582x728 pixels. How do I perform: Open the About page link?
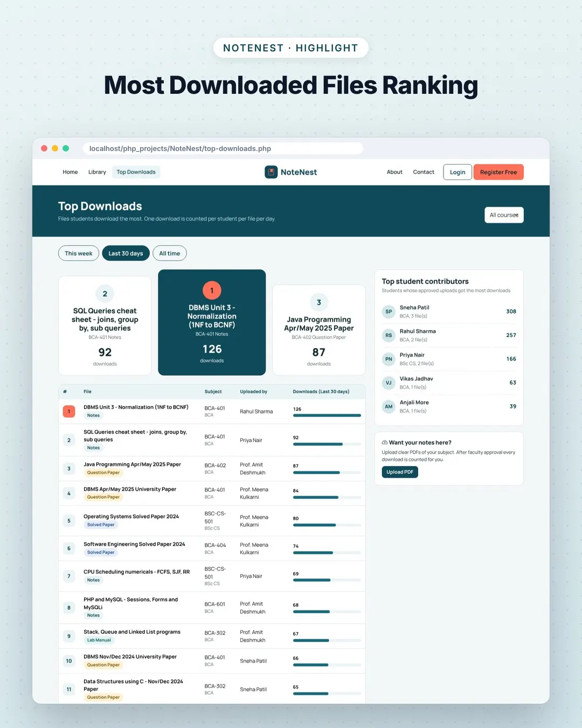pyautogui.click(x=394, y=172)
